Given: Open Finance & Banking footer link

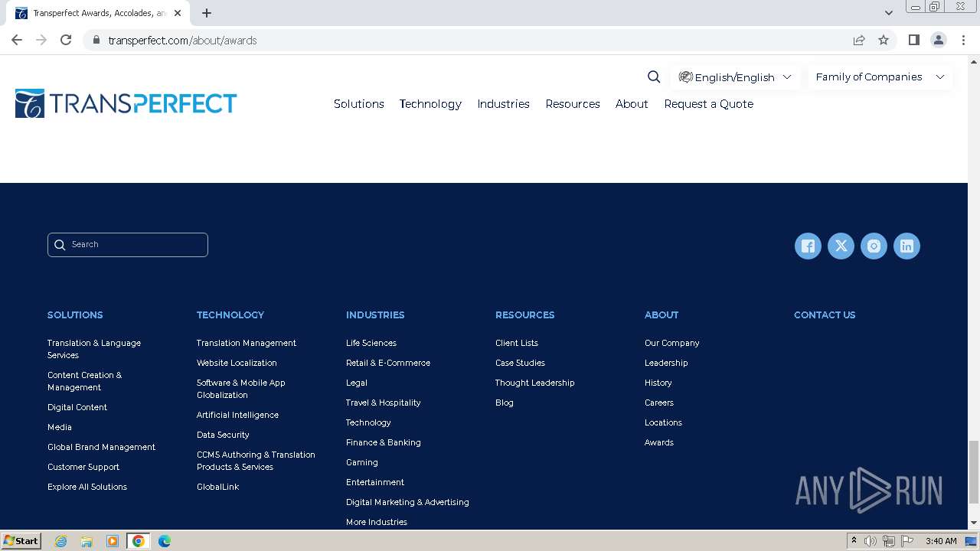Looking at the screenshot, I should tap(384, 442).
